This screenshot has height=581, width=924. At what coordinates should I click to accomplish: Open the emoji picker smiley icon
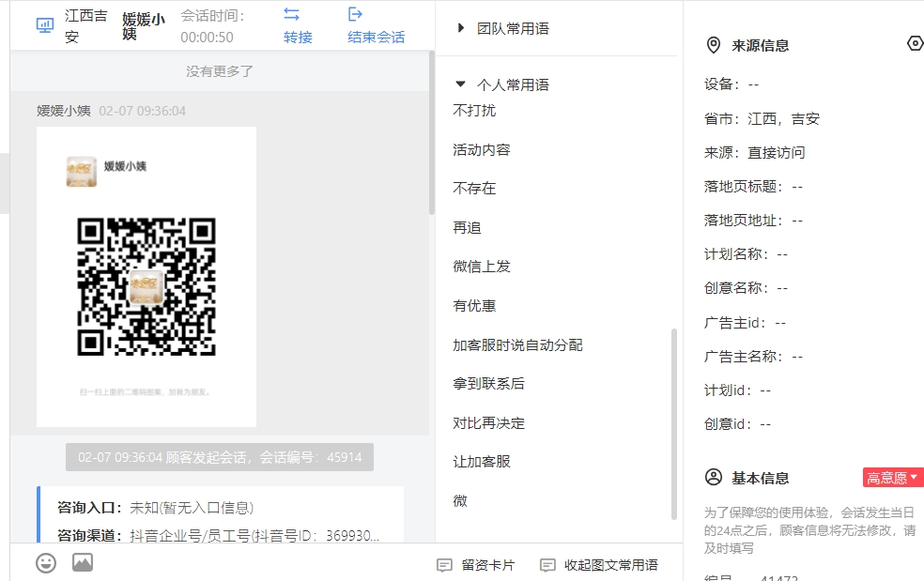[x=46, y=563]
